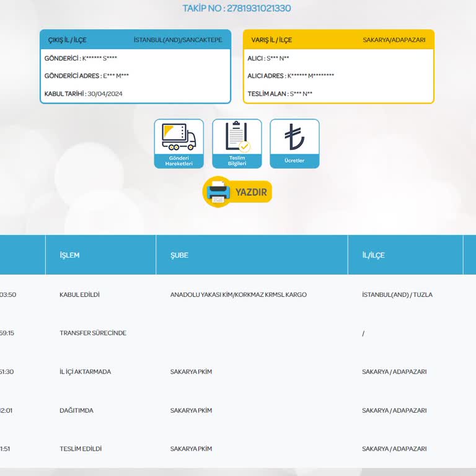Select the GÖNDERİCİ K****** S**** line
The width and height of the screenshot is (476, 476).
point(81,58)
